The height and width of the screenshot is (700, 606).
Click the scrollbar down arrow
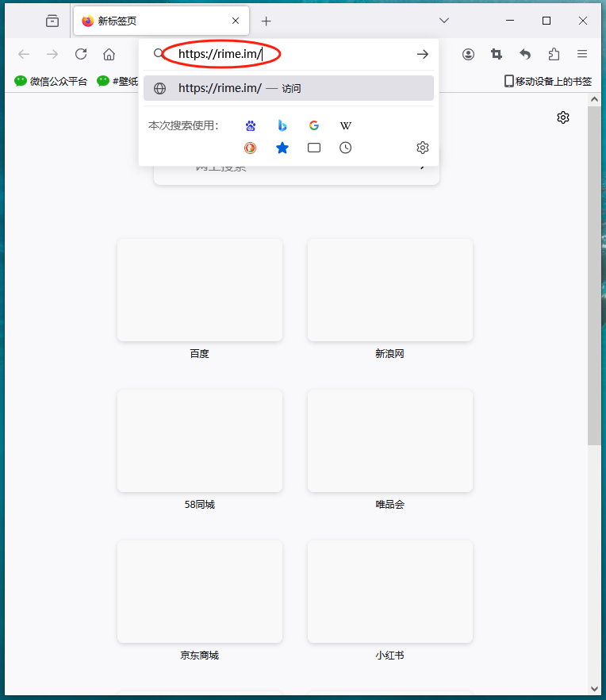[594, 688]
